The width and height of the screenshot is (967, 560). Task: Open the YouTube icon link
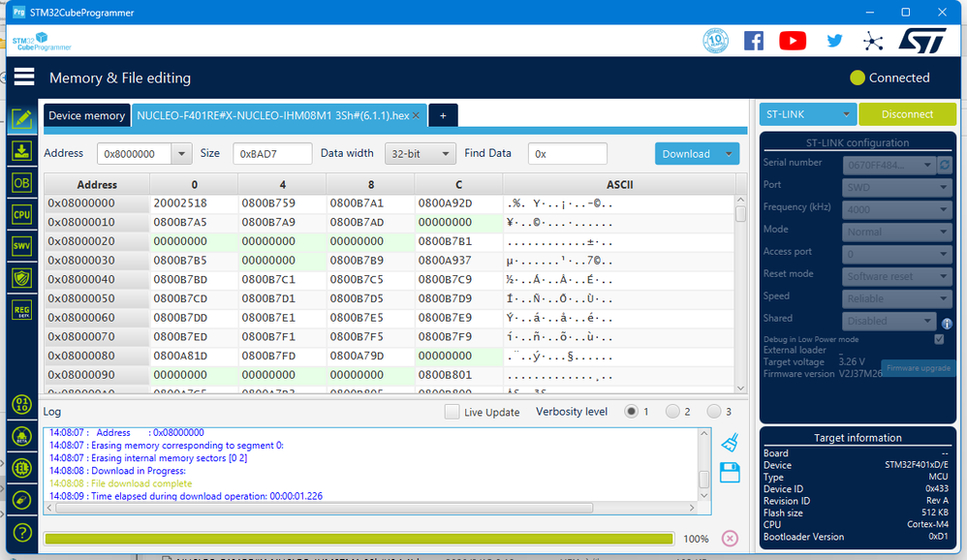click(x=793, y=41)
